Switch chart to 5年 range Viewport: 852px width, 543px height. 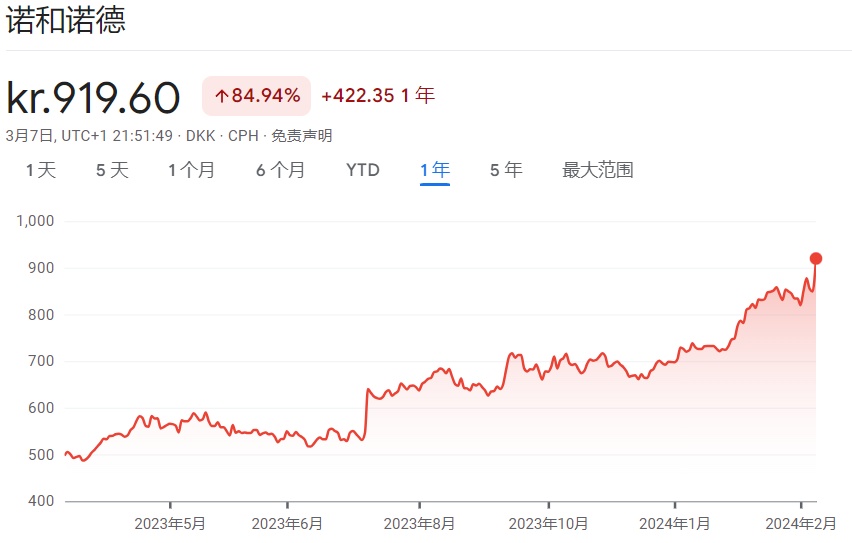coord(506,170)
